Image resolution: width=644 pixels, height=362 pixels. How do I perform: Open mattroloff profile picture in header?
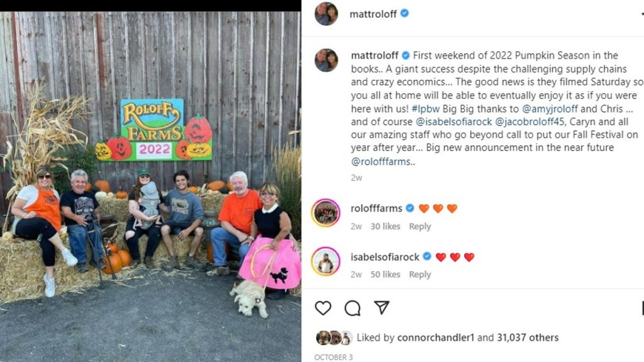(326, 14)
